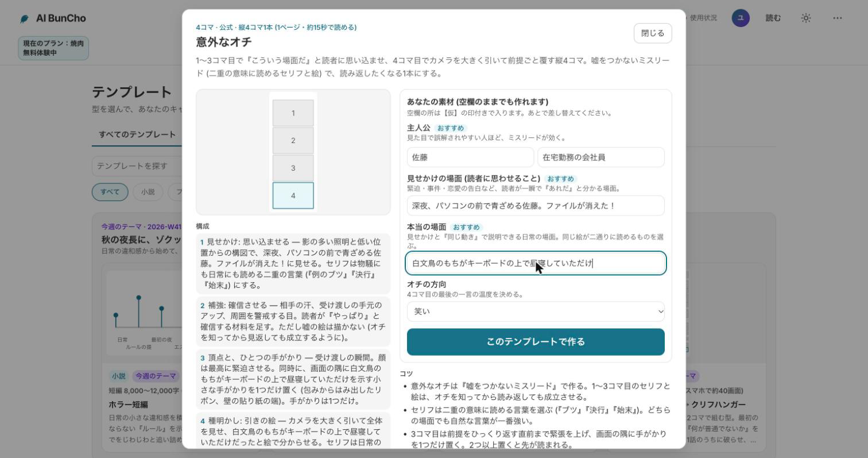Click the 構成 section label

tap(203, 226)
